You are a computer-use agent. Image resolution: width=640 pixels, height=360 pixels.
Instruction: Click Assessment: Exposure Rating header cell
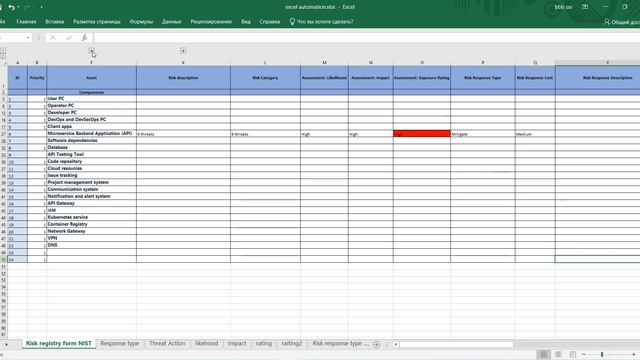[422, 78]
